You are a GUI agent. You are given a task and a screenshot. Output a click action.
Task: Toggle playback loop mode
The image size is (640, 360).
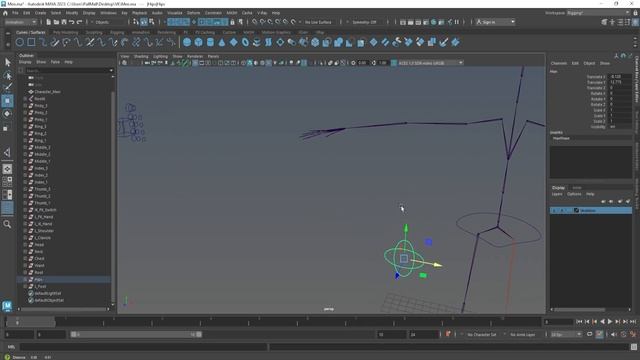(x=589, y=334)
